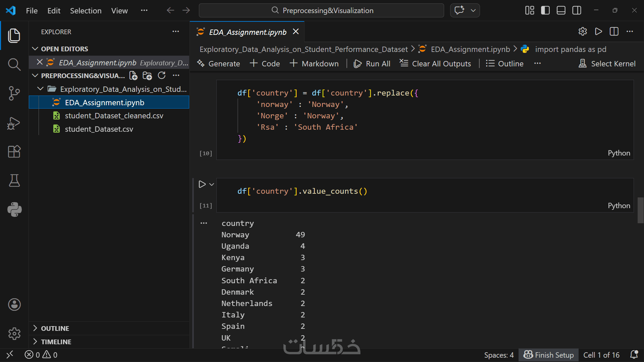Viewport: 644px width, 362px height.
Task: Close the EDA_Assignment.ipynb tab
Action: point(296,32)
